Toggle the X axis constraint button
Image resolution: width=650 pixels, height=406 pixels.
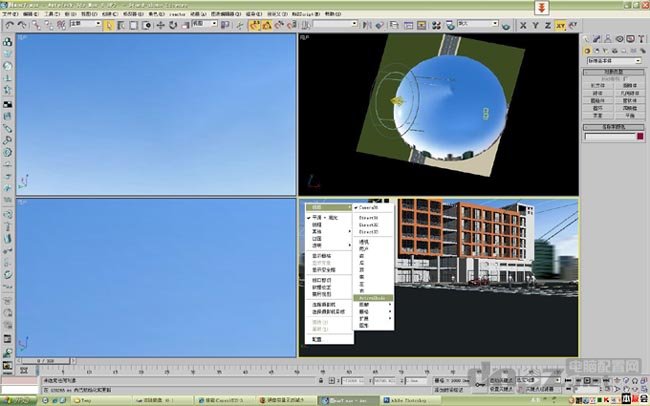[521, 25]
